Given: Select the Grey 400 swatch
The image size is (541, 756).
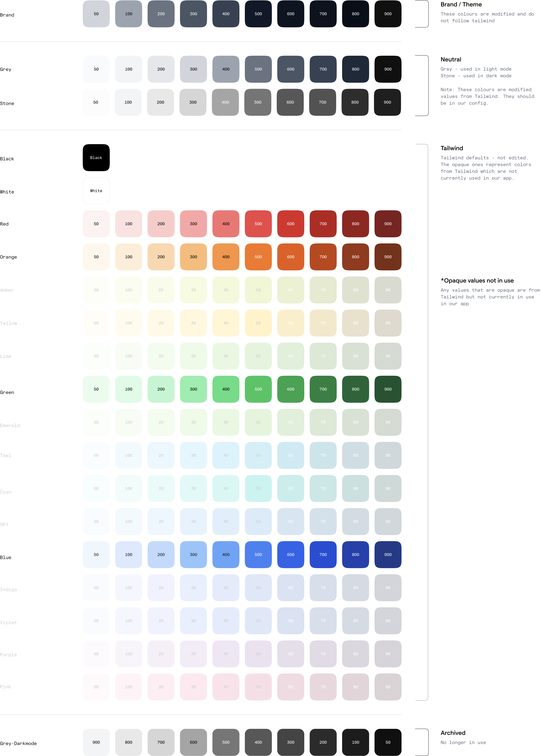Looking at the screenshot, I should click(x=226, y=69).
